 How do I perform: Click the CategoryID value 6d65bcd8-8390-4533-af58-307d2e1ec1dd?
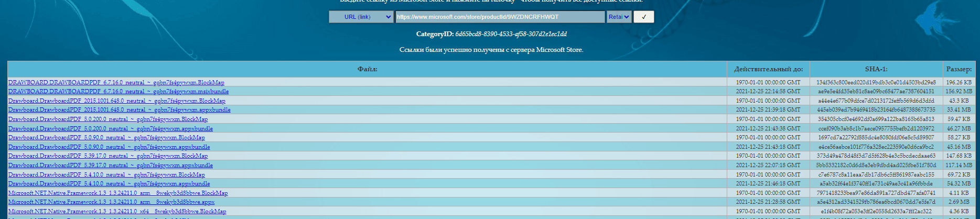point(511,34)
